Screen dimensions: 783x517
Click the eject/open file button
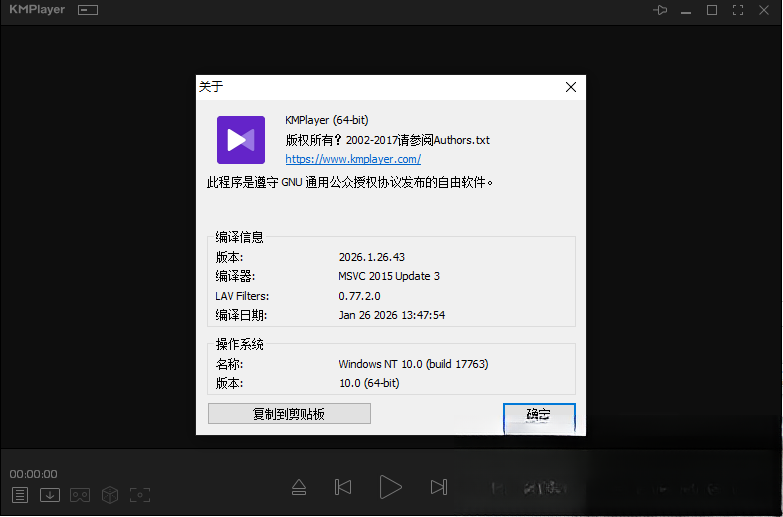click(x=299, y=487)
